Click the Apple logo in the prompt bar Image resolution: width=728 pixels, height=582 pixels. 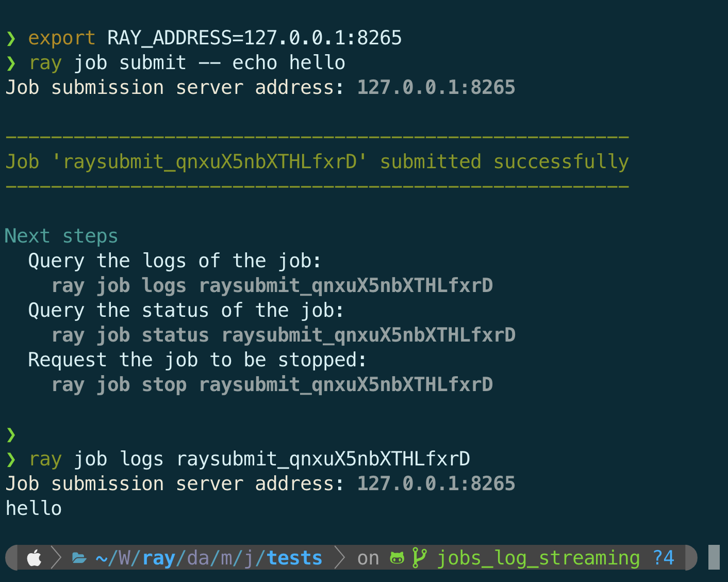34,558
